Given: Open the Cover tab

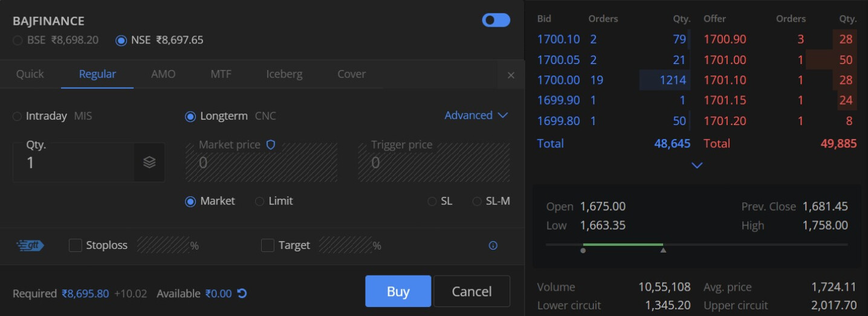Looking at the screenshot, I should (x=351, y=74).
